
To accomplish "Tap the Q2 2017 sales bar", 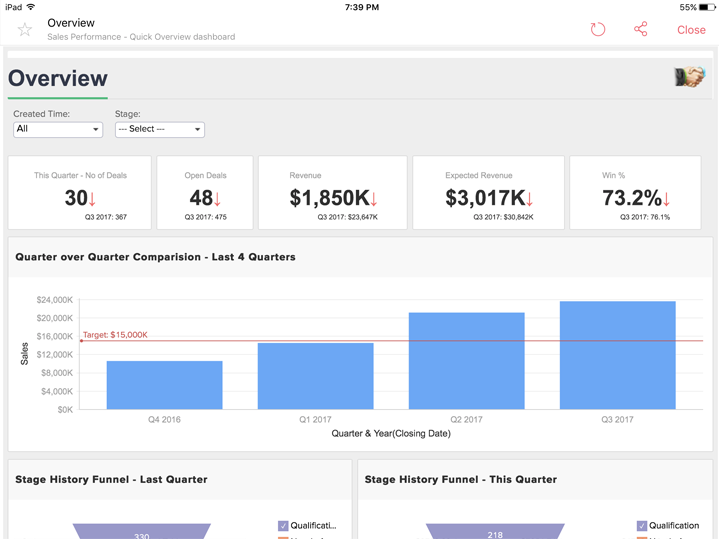I will point(466,360).
